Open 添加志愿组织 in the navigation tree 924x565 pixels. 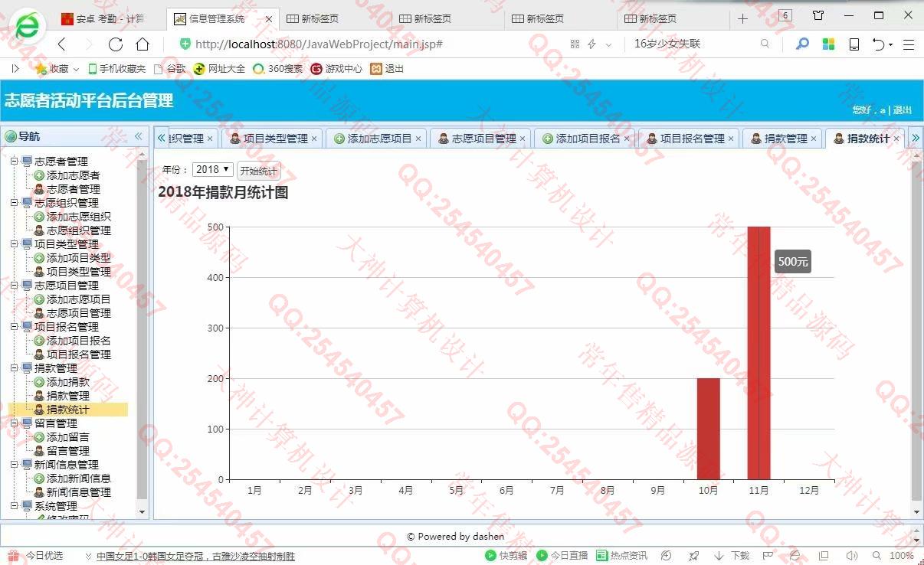pos(78,217)
